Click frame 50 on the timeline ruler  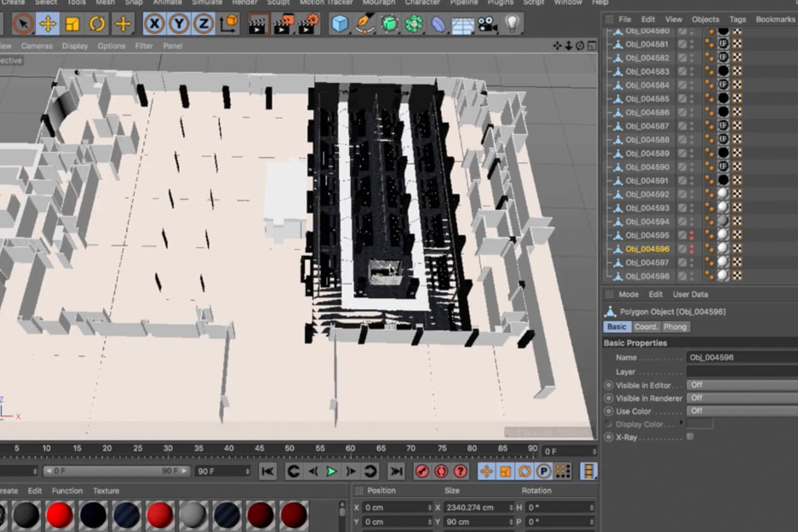289,448
